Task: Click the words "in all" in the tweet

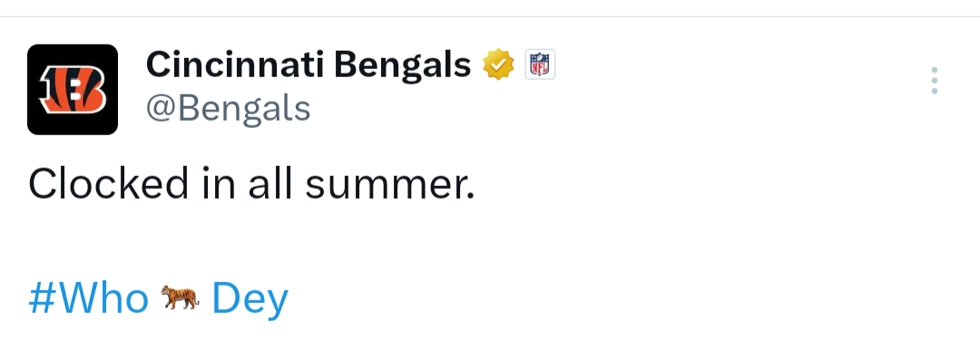Action: click(247, 185)
